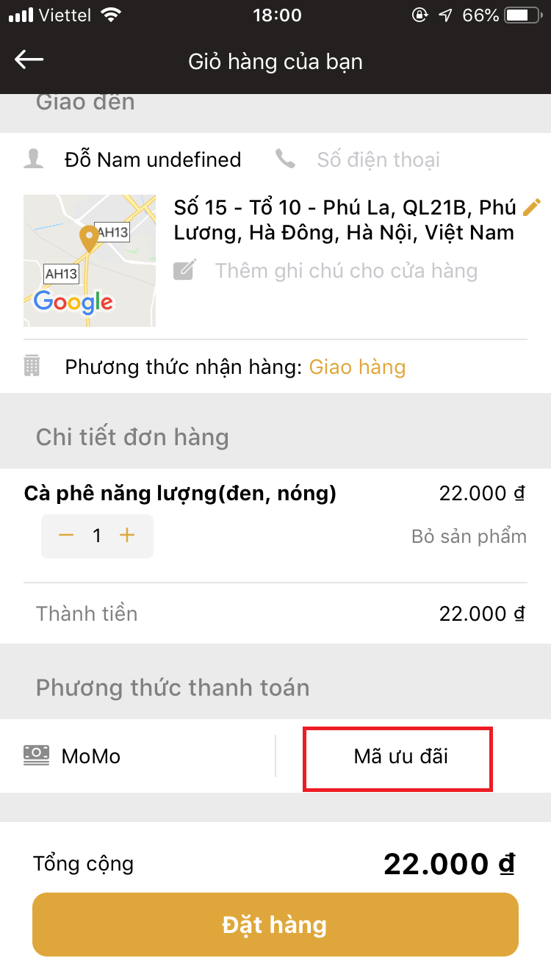Image resolution: width=551 pixels, height=980 pixels.
Task: Remove item via Bỏ sản phẩm
Action: point(469,536)
